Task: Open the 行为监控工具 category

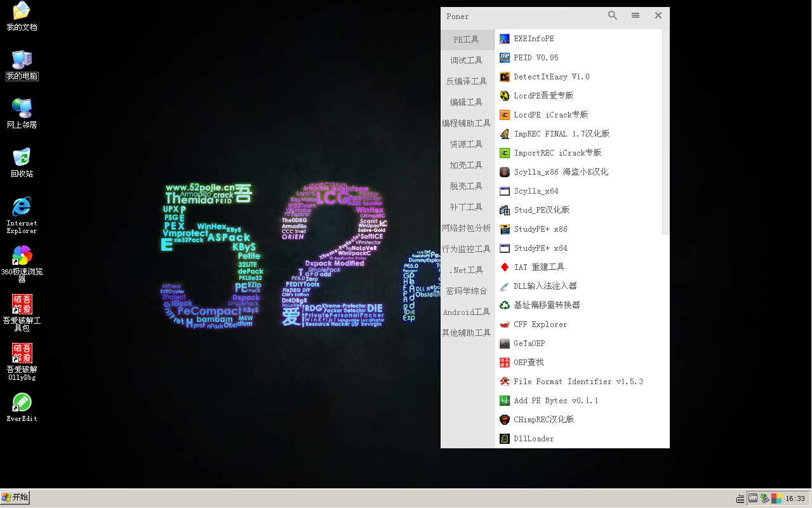Action: [x=467, y=249]
